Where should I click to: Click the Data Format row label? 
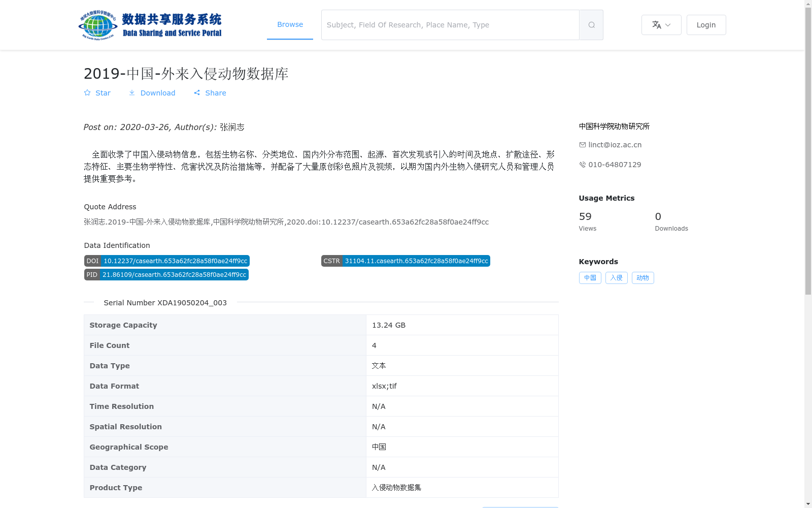pyautogui.click(x=114, y=386)
